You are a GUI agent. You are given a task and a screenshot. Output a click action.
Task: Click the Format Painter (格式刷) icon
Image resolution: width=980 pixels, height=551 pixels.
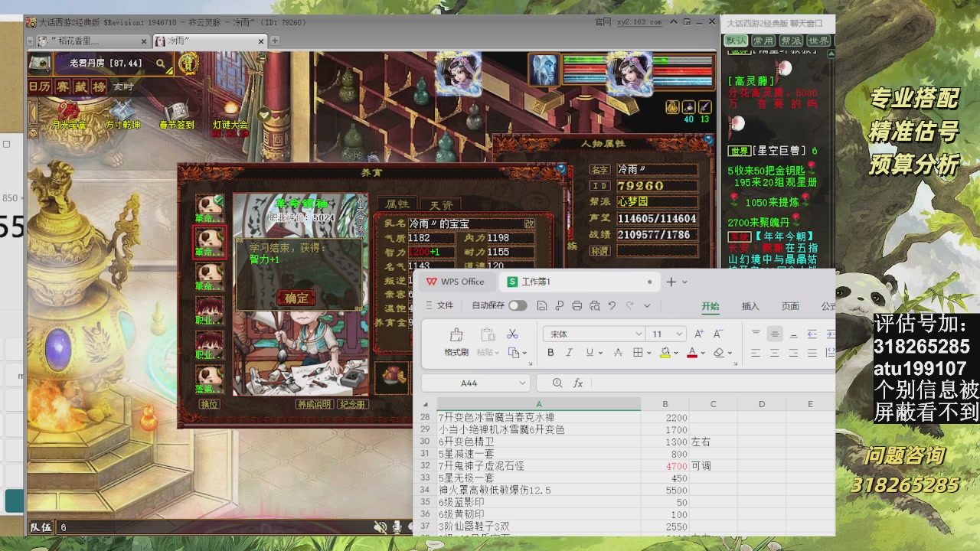[x=456, y=341]
